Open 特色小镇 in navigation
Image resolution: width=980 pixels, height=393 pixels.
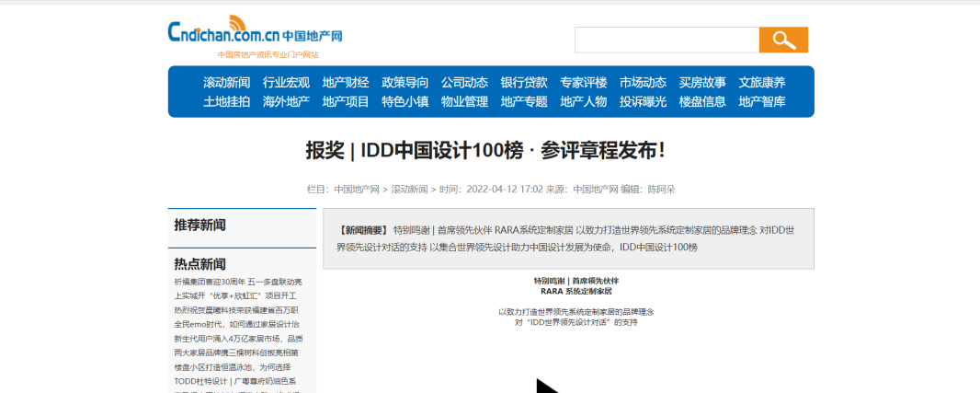pyautogui.click(x=405, y=101)
